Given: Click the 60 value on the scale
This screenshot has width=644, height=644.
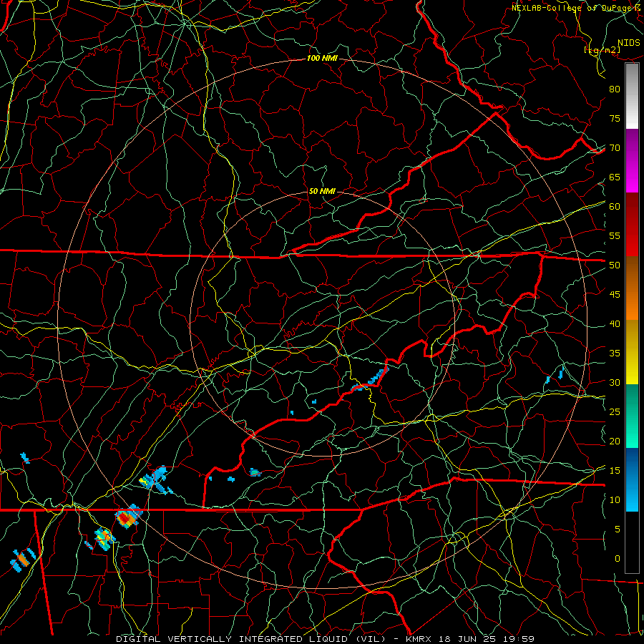Looking at the screenshot, I should (615, 207).
